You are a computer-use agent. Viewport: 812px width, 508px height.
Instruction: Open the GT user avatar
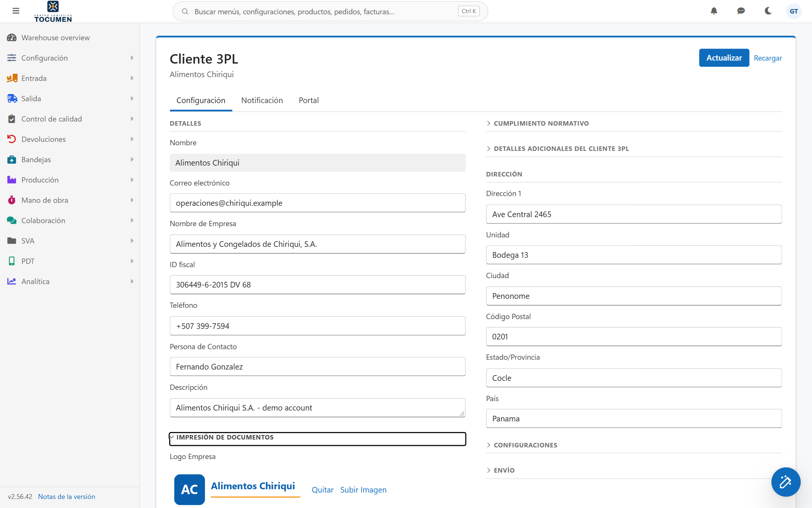pyautogui.click(x=794, y=11)
